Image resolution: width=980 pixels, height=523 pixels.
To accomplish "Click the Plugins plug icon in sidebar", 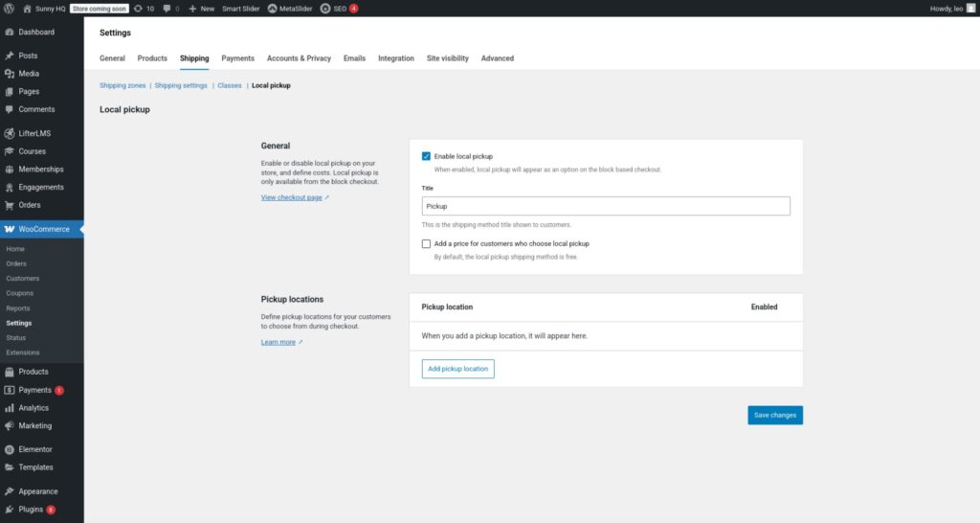I will 10,510.
